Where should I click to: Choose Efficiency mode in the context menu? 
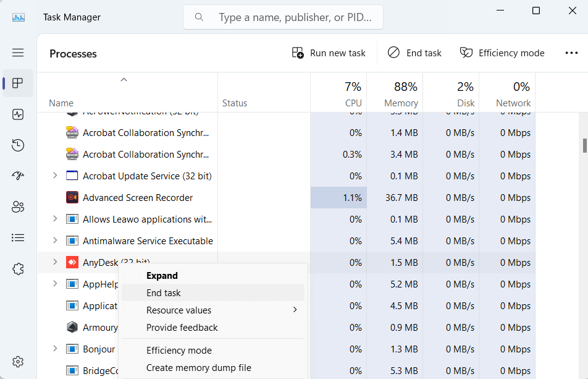(213, 351)
